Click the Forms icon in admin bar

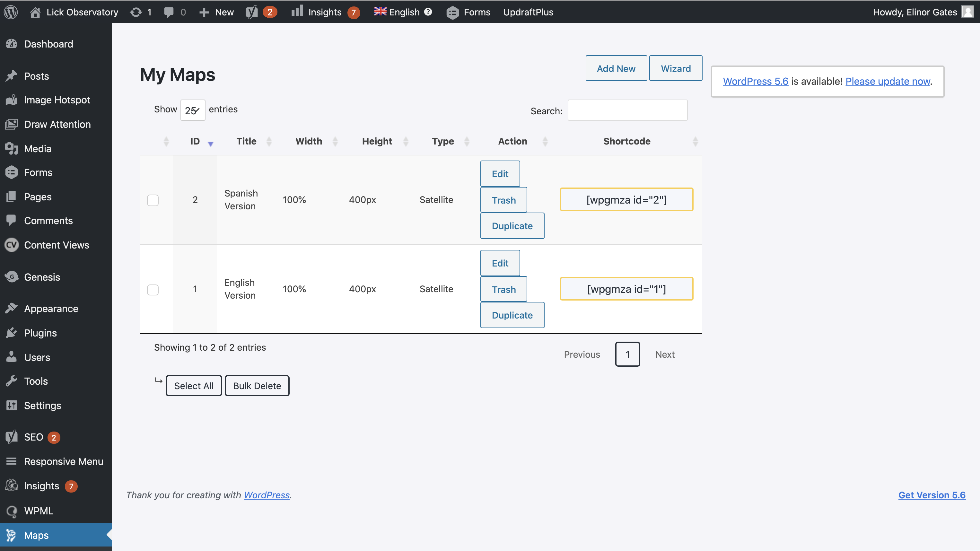pyautogui.click(x=453, y=12)
